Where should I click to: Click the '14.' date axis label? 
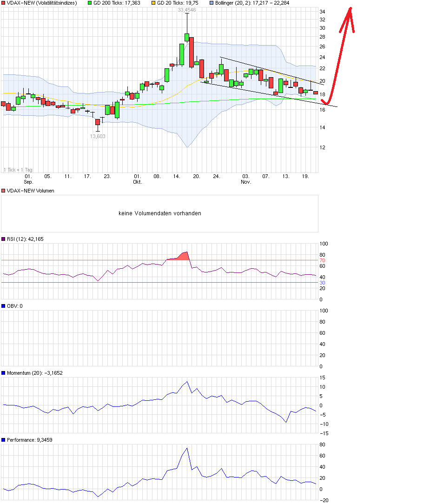pyautogui.click(x=177, y=176)
